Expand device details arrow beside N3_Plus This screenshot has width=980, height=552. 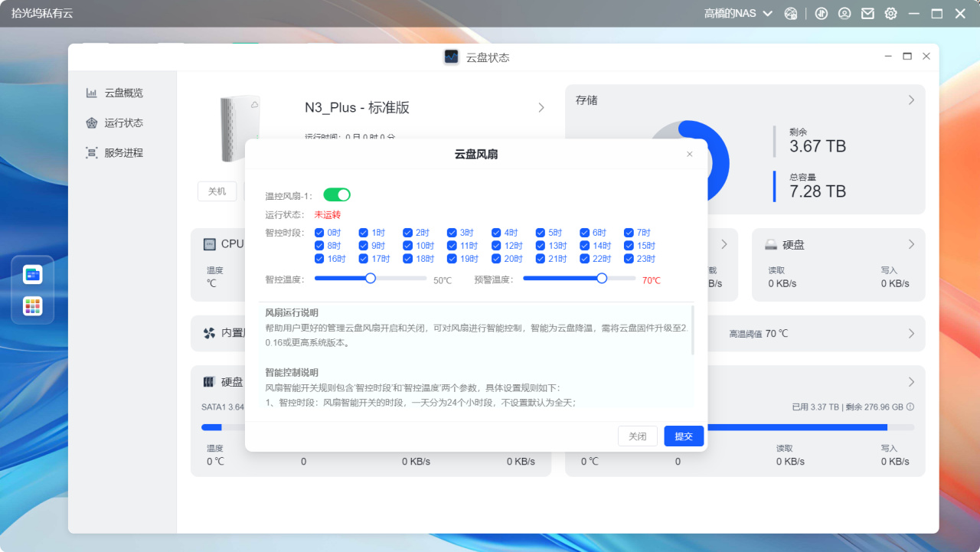click(541, 107)
